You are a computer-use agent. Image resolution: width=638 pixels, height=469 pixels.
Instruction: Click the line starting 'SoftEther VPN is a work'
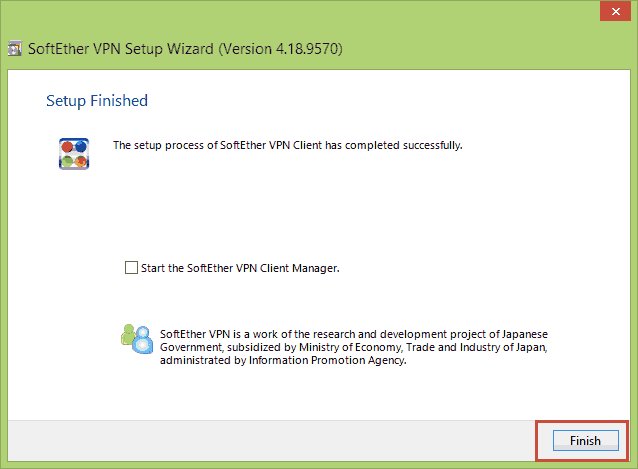[x=354, y=334]
